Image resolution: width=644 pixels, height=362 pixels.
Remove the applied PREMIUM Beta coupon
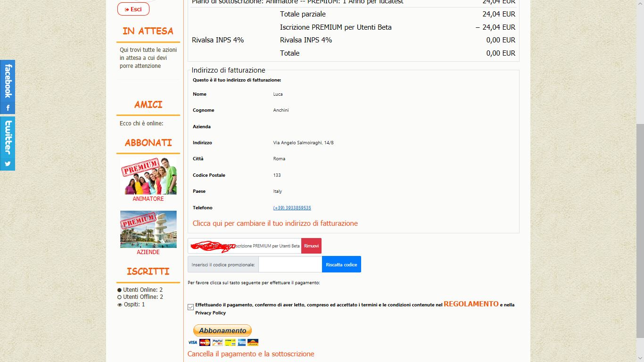point(311,246)
